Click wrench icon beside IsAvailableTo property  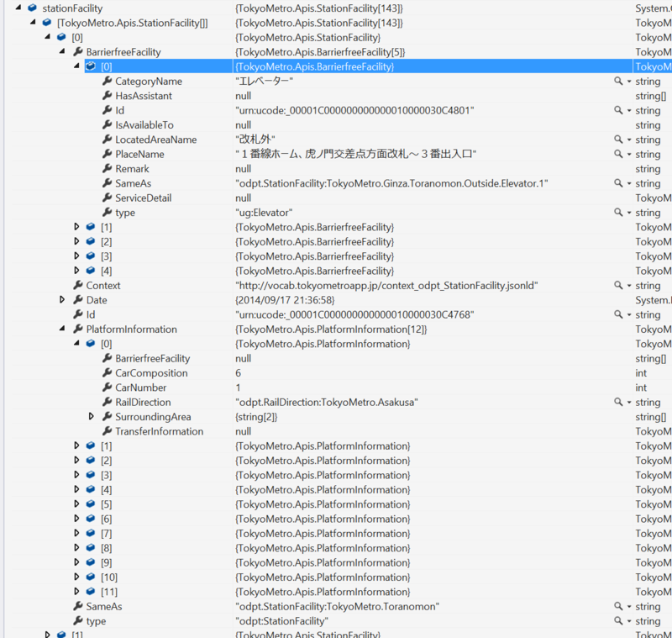point(108,124)
